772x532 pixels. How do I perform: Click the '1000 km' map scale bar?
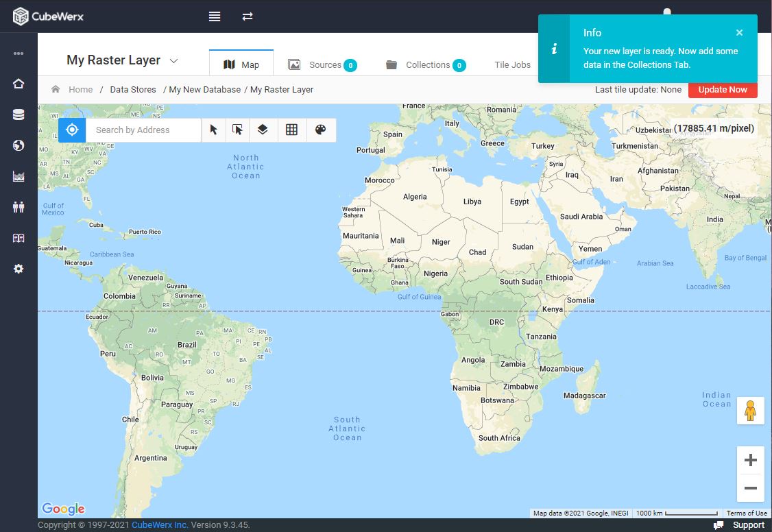677,513
